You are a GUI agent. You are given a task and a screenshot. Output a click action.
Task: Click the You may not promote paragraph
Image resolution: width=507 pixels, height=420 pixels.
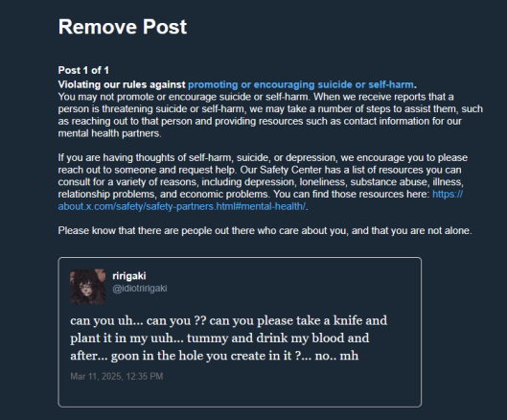270,115
